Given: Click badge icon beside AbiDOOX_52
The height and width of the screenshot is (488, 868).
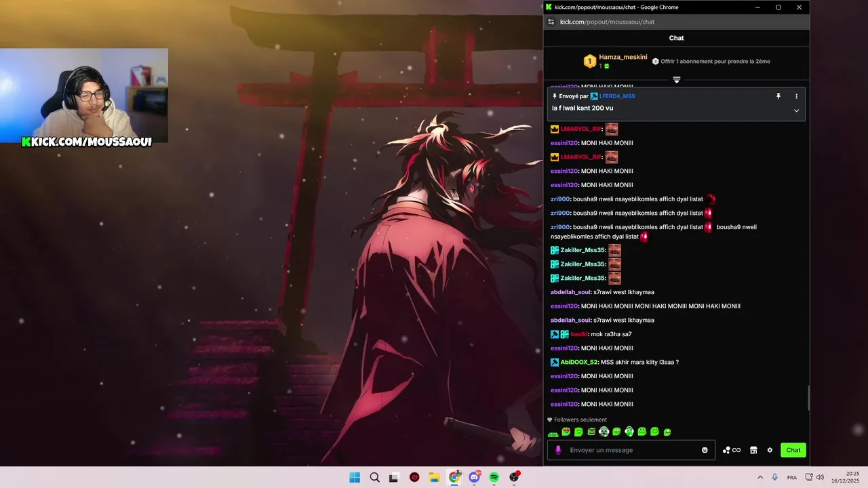Looking at the screenshot, I should 555,362.
